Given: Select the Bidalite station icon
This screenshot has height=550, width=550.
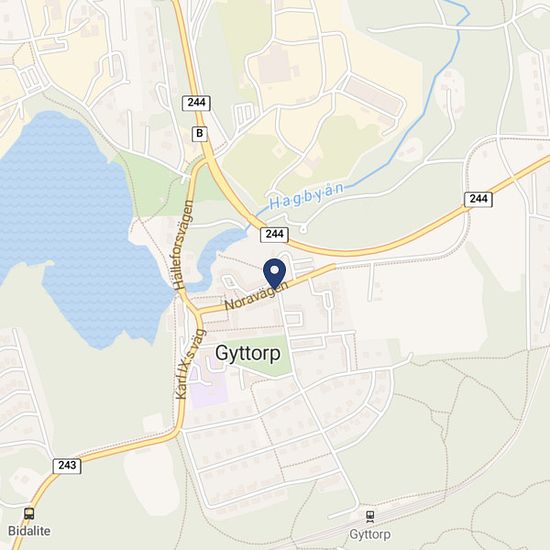Looking at the screenshot, I should click(29, 514).
